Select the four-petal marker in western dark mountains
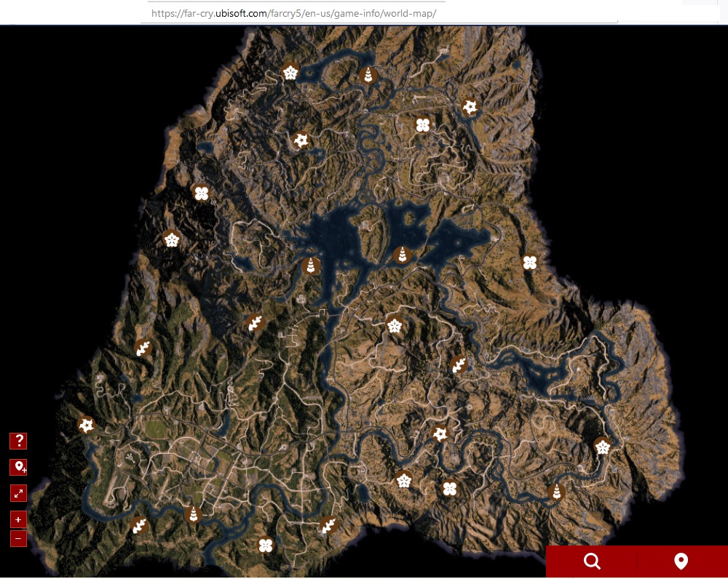 (201, 193)
